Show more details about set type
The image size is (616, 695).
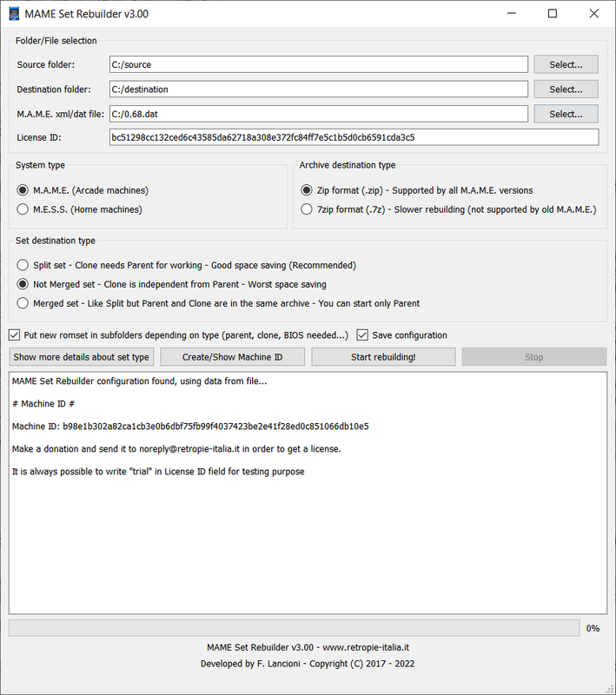pos(81,357)
